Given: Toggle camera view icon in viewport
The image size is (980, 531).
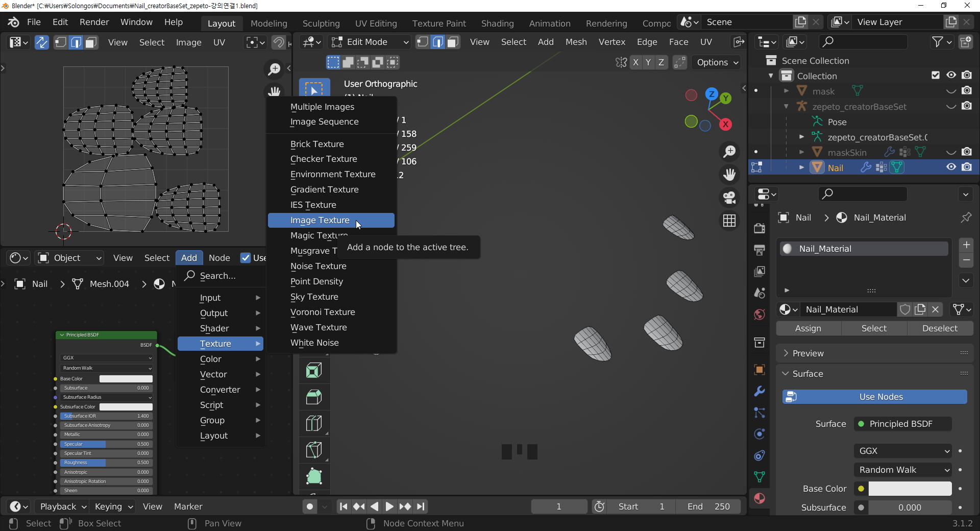Looking at the screenshot, I should click(729, 198).
